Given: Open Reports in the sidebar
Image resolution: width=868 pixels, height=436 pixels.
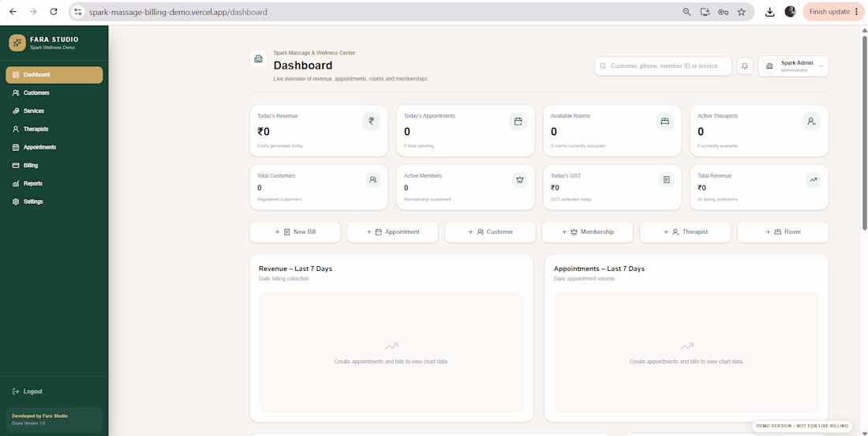Looking at the screenshot, I should tap(54, 183).
